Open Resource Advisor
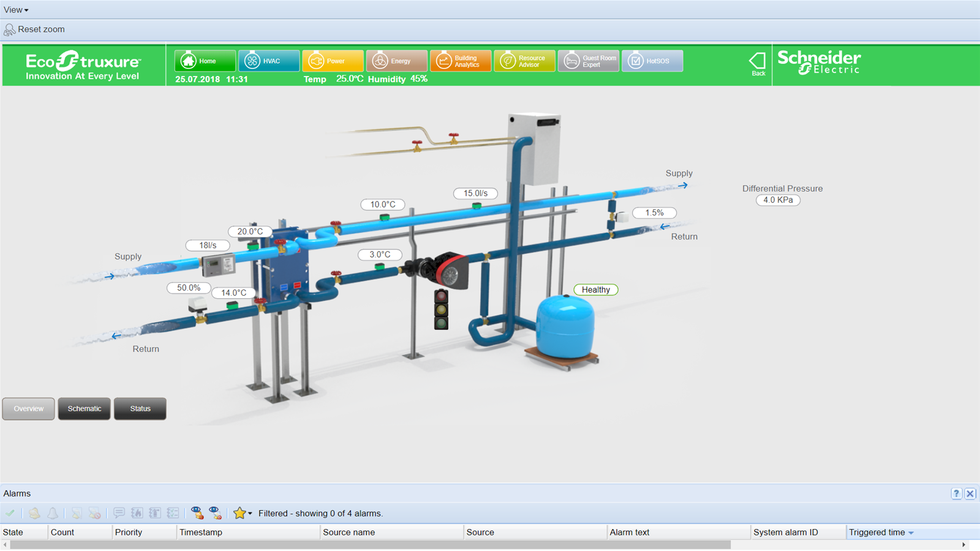The image size is (980, 551). click(524, 61)
